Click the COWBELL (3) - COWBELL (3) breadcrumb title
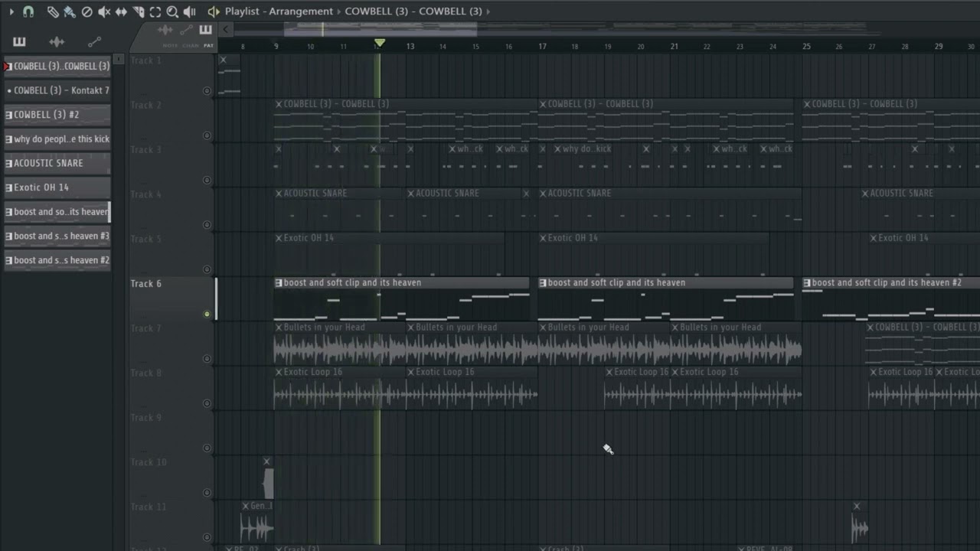 (413, 11)
